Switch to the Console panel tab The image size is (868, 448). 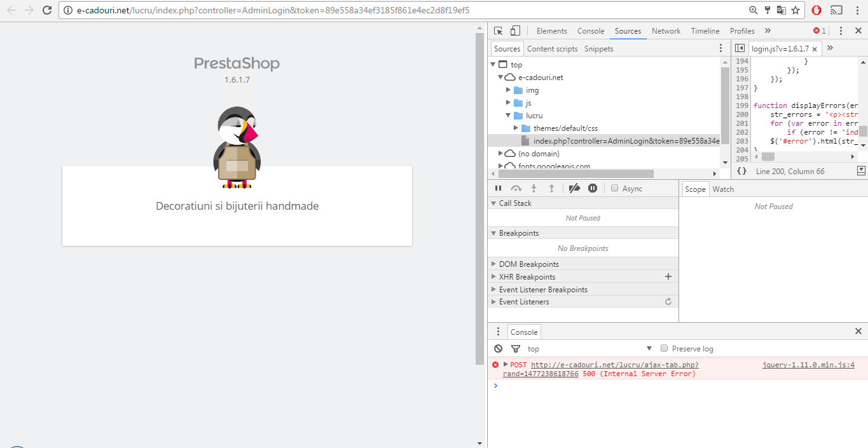point(591,31)
